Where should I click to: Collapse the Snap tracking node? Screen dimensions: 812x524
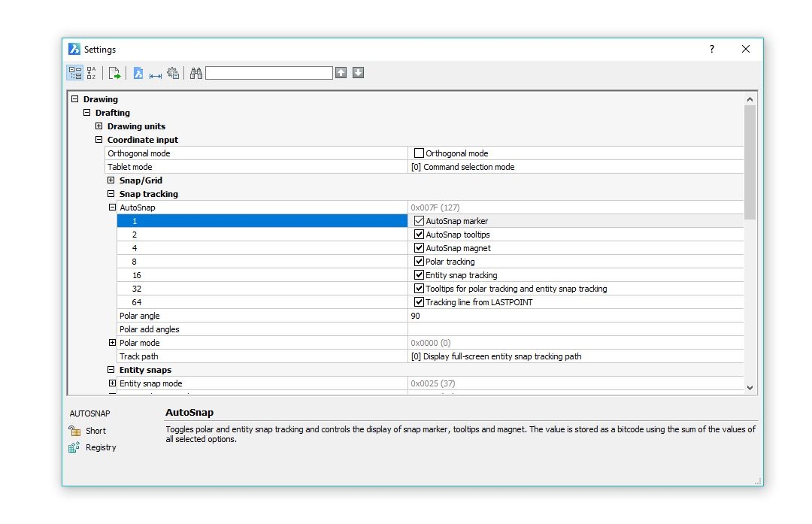click(x=111, y=194)
